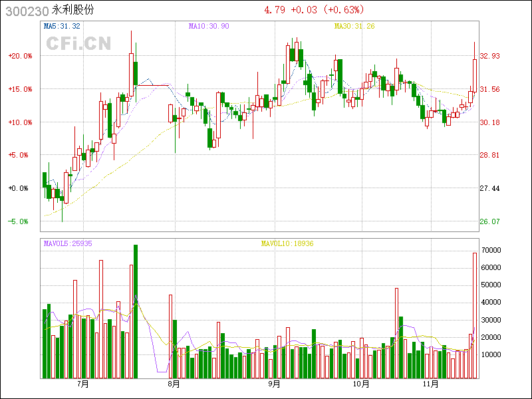Select the MA5:31.32 indicator label
The width and height of the screenshot is (532, 399).
coord(62,26)
